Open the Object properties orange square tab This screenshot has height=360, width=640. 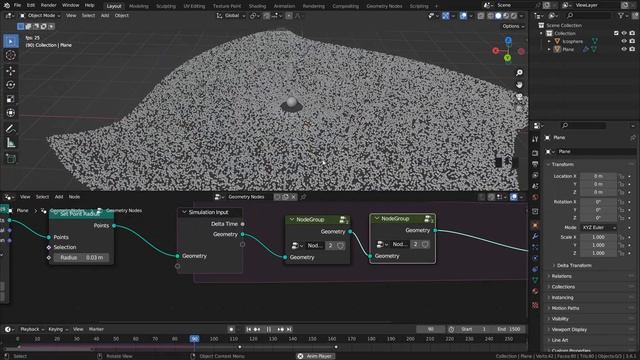pos(535,225)
